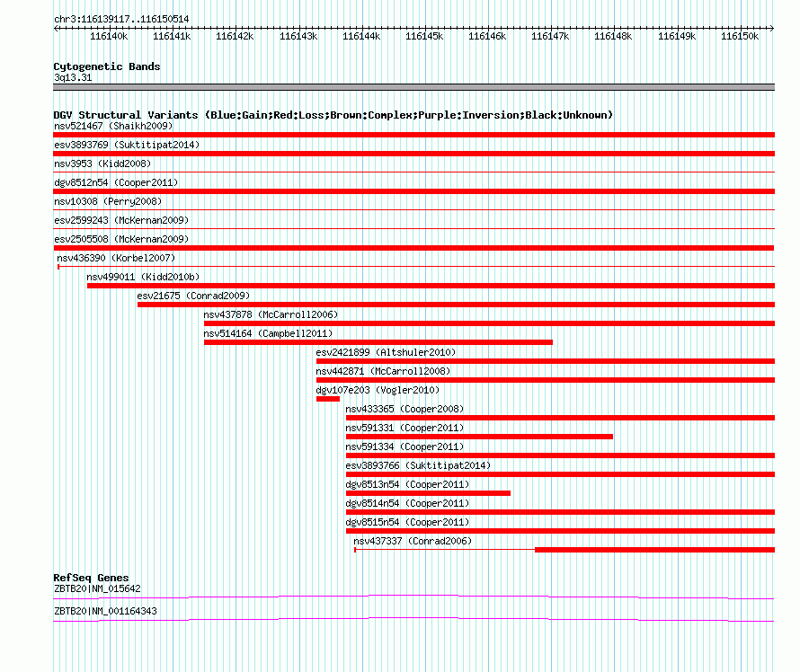
Task: Click dgv8514n54 (Cooper2011) label
Action: pyautogui.click(x=407, y=503)
